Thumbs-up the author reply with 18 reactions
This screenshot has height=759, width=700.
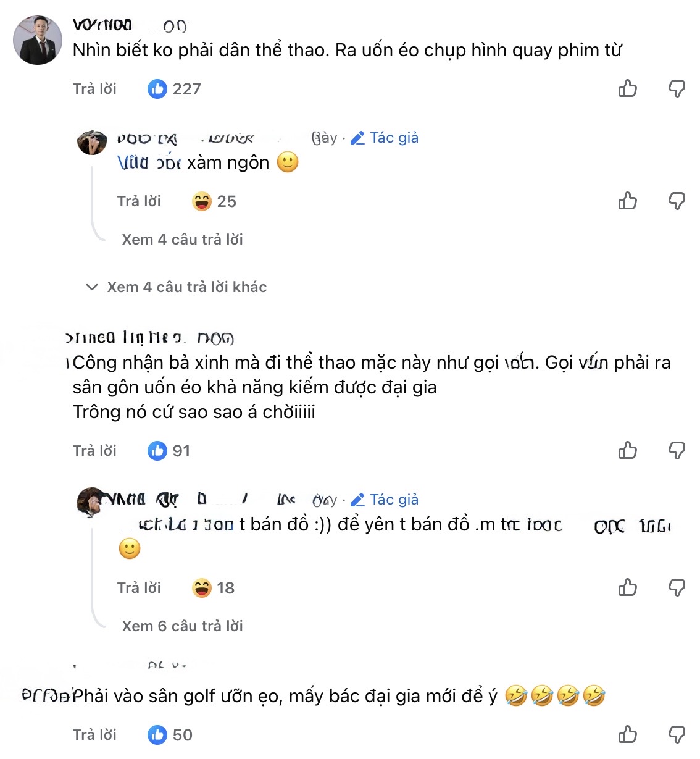coord(627,588)
